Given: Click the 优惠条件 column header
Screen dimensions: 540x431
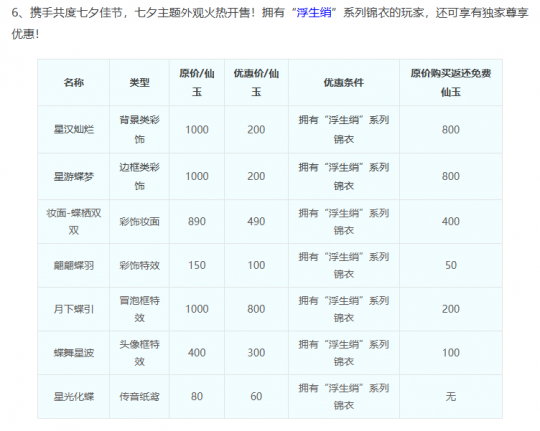Looking at the screenshot, I should (x=344, y=83).
